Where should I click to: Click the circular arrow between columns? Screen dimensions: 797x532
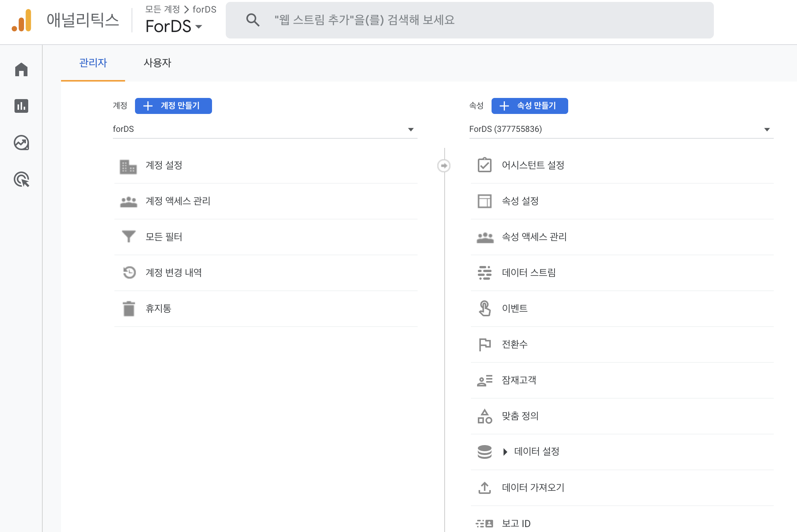tap(443, 166)
